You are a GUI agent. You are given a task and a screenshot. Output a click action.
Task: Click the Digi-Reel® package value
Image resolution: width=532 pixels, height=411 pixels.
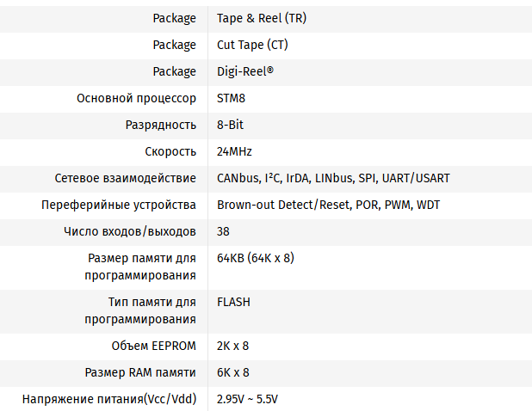[x=245, y=71]
